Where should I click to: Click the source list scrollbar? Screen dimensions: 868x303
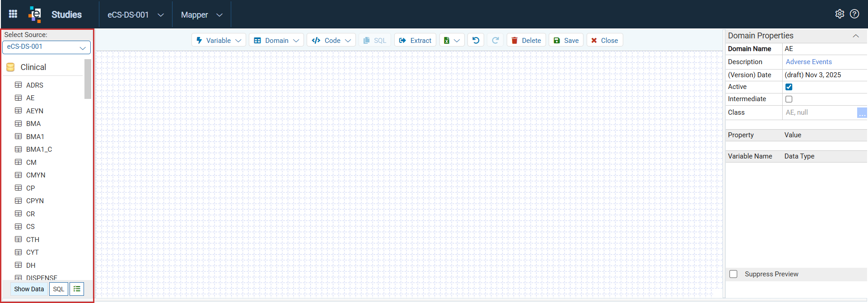coord(88,79)
